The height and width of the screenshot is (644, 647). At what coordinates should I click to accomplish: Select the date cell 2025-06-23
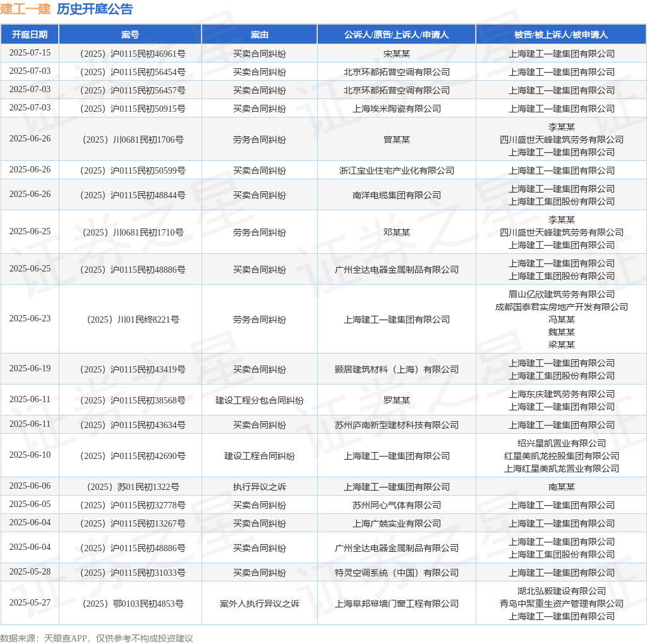point(30,319)
